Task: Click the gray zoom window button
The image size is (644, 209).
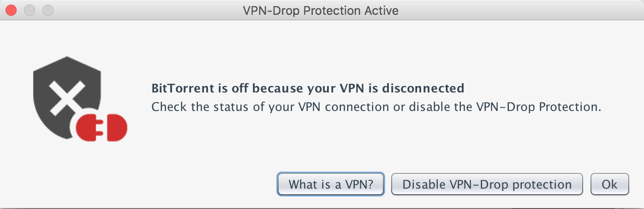Action: [48, 10]
